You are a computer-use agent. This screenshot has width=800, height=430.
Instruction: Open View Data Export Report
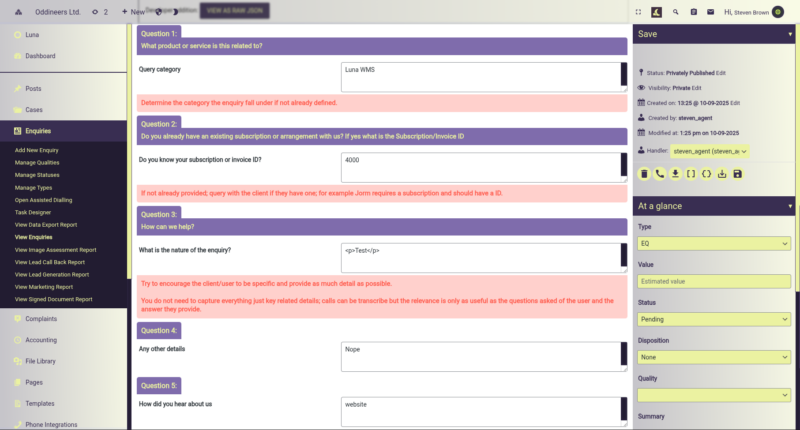click(46, 225)
